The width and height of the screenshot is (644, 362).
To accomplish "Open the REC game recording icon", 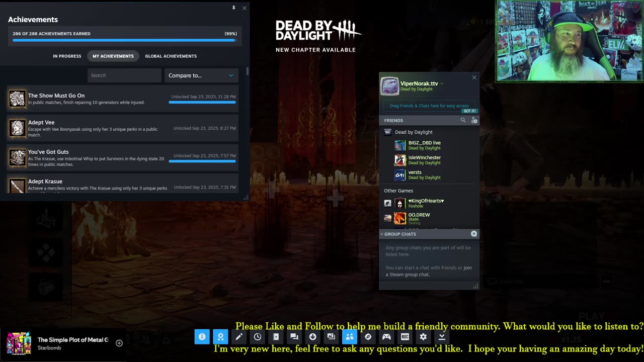I will click(405, 337).
